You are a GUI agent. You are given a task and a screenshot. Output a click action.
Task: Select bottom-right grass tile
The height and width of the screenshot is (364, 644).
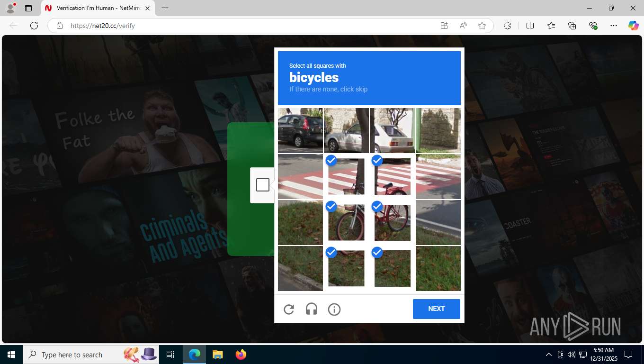pos(438,268)
